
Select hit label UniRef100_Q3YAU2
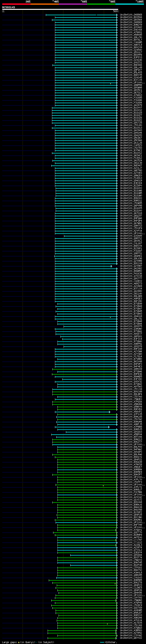point(131,27)
